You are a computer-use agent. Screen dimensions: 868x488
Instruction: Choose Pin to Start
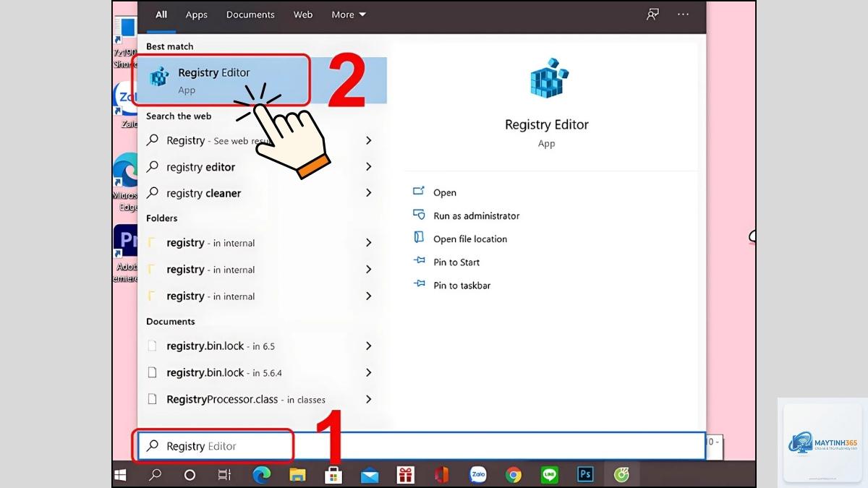point(456,262)
